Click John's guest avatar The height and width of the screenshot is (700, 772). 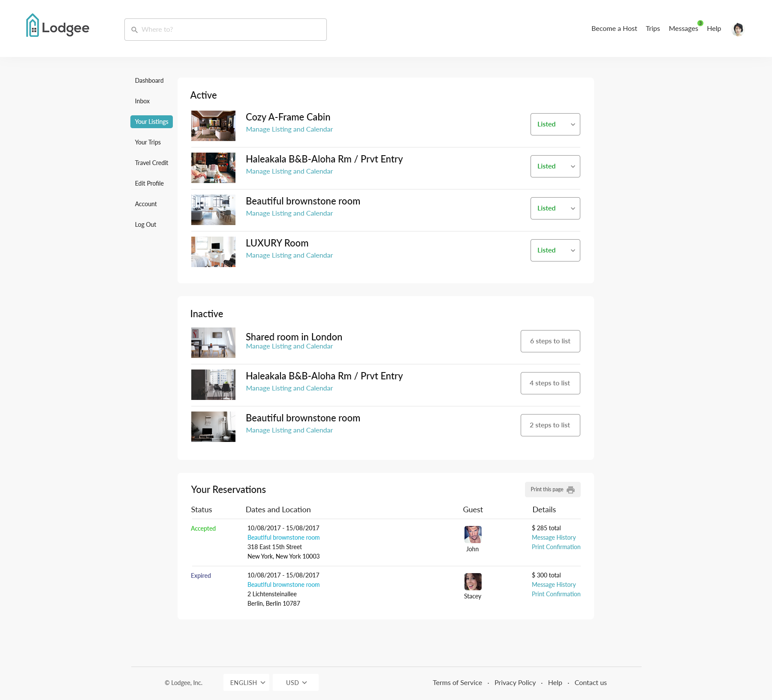[x=473, y=535]
